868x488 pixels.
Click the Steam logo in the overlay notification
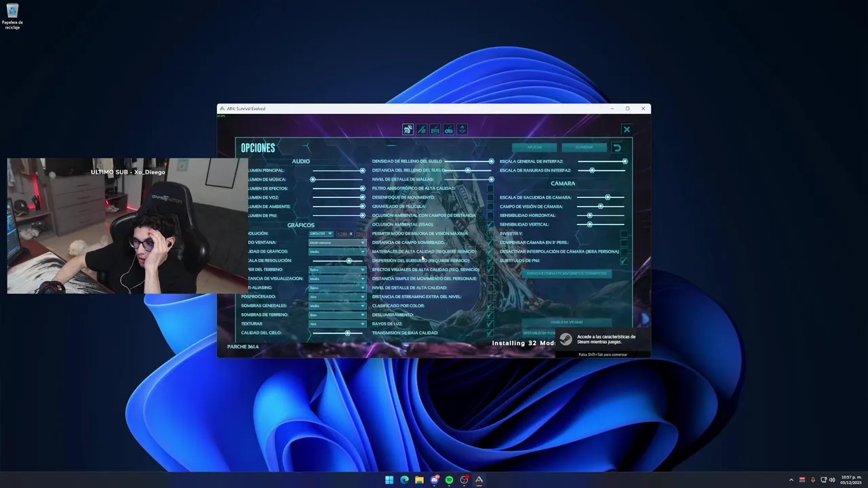(566, 340)
